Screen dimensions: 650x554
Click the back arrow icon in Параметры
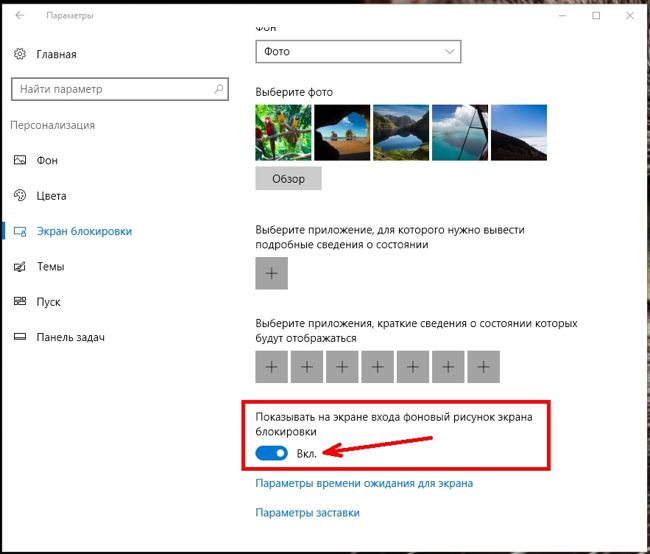point(19,15)
